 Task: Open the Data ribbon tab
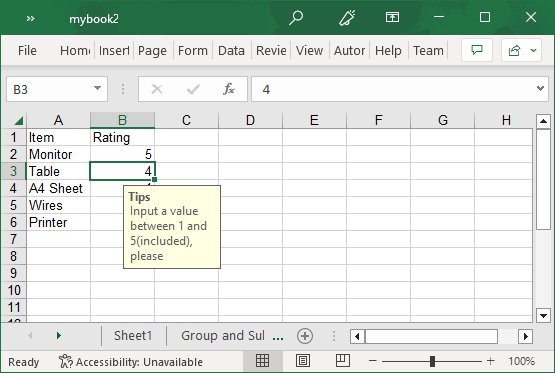tap(231, 51)
